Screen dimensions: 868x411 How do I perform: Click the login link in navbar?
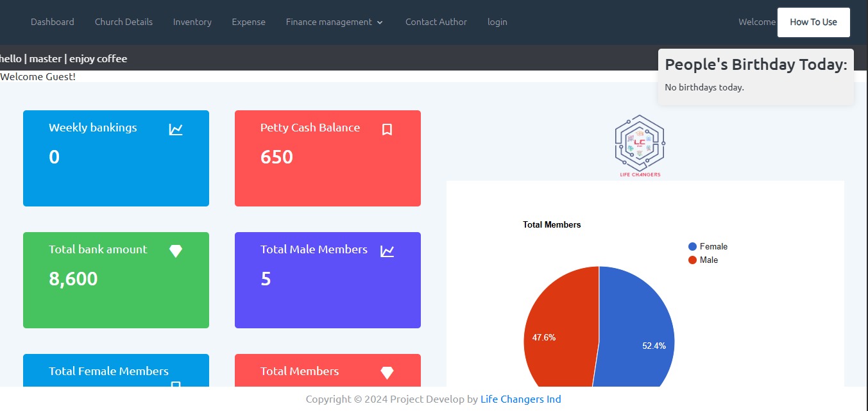click(497, 22)
